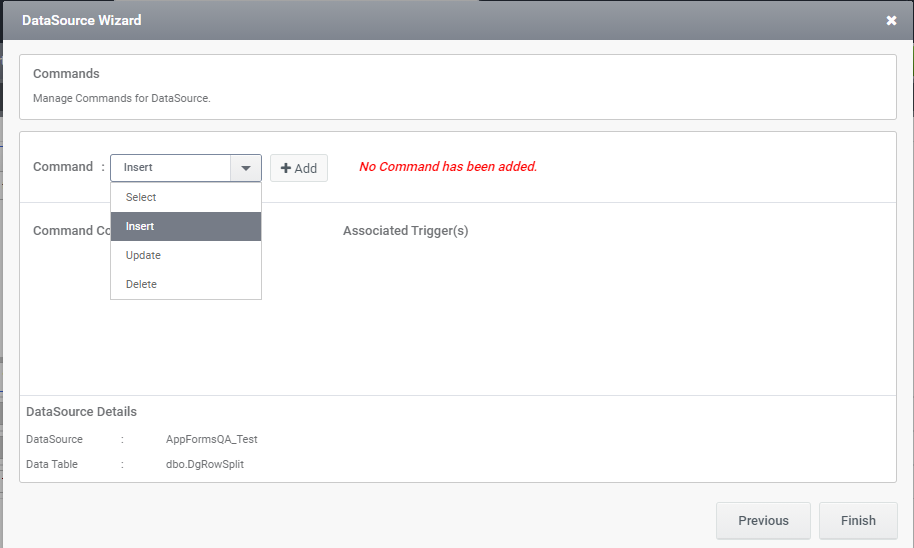914x548 pixels.
Task: Click the 'Manage Commands for DataSource.' description
Action: click(122, 99)
